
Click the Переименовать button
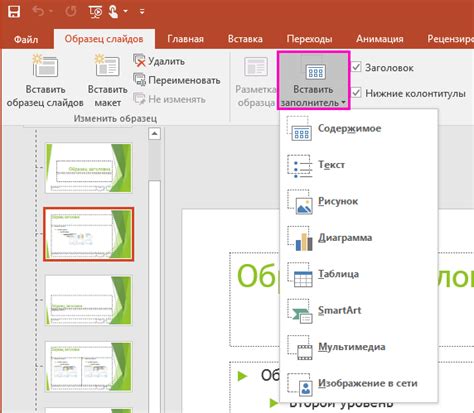pos(177,80)
